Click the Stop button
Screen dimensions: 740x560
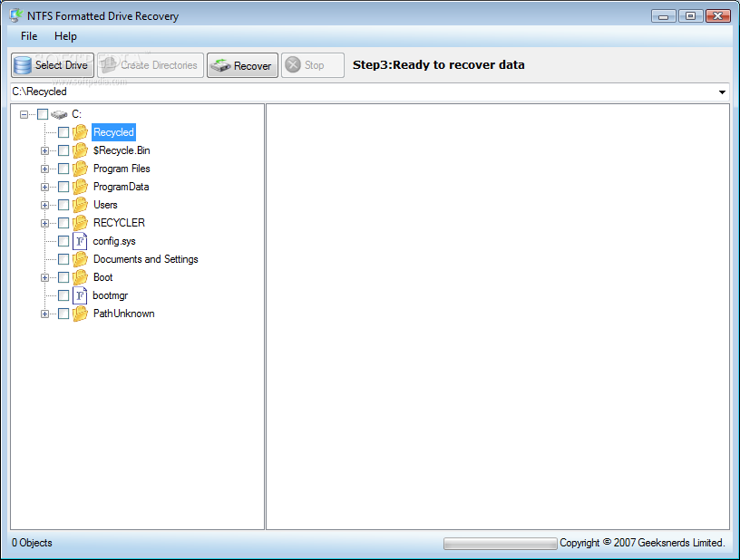point(313,65)
